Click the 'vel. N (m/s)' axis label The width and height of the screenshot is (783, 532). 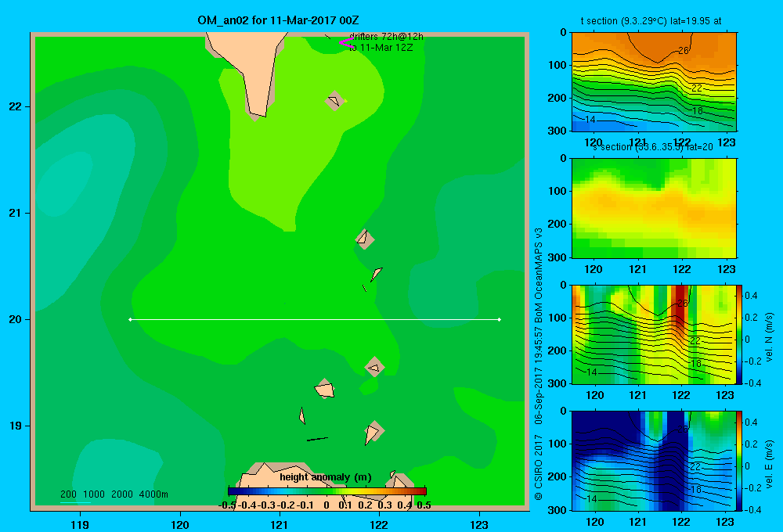[769, 337]
